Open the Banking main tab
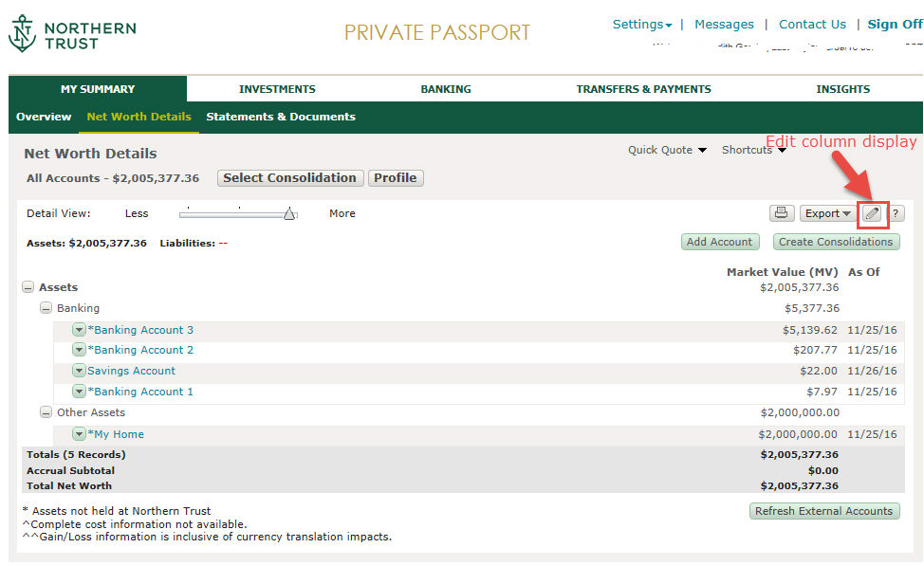This screenshot has height=566, width=924. coord(446,89)
